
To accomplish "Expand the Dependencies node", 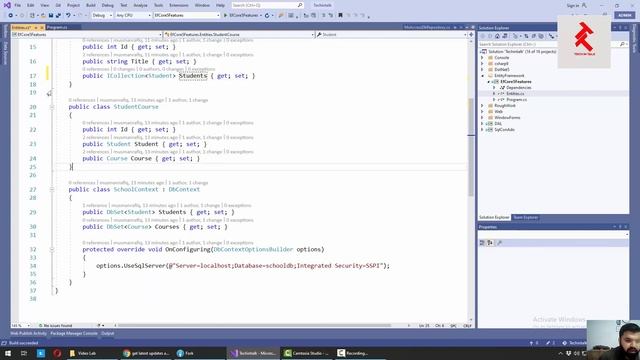I will click(x=494, y=88).
